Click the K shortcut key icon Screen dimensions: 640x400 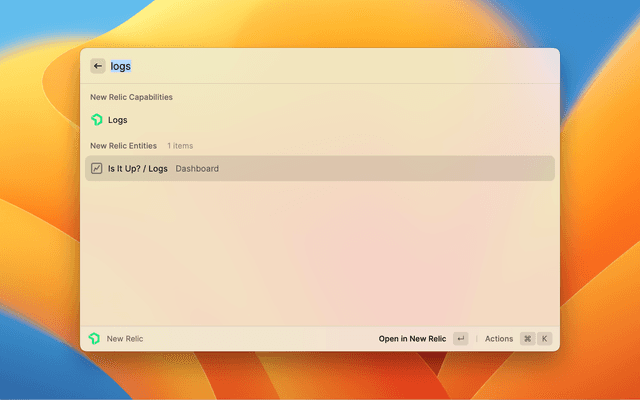click(545, 339)
